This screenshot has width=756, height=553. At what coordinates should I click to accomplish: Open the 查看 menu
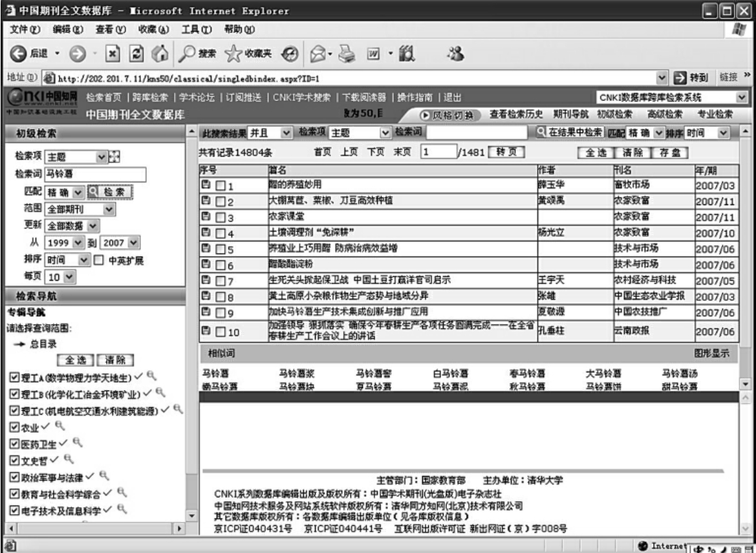111,29
